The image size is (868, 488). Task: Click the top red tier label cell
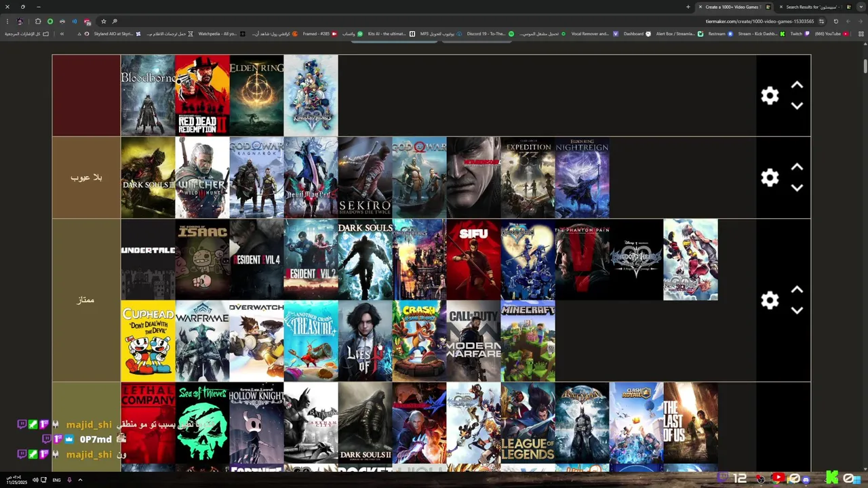pyautogui.click(x=86, y=96)
